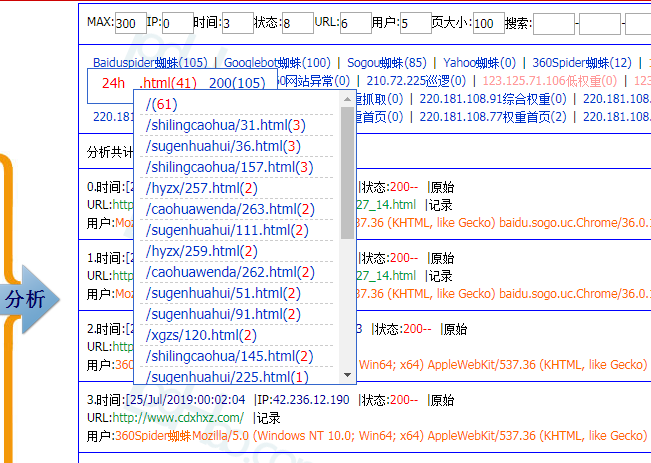
Task: Select the 24h time filter
Action: point(113,83)
